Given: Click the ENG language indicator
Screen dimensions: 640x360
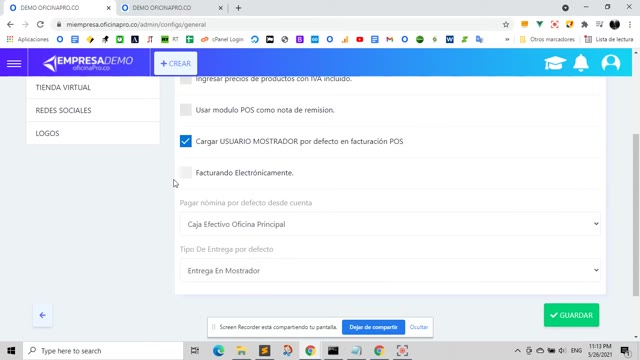Looking at the screenshot, I should [576, 351].
